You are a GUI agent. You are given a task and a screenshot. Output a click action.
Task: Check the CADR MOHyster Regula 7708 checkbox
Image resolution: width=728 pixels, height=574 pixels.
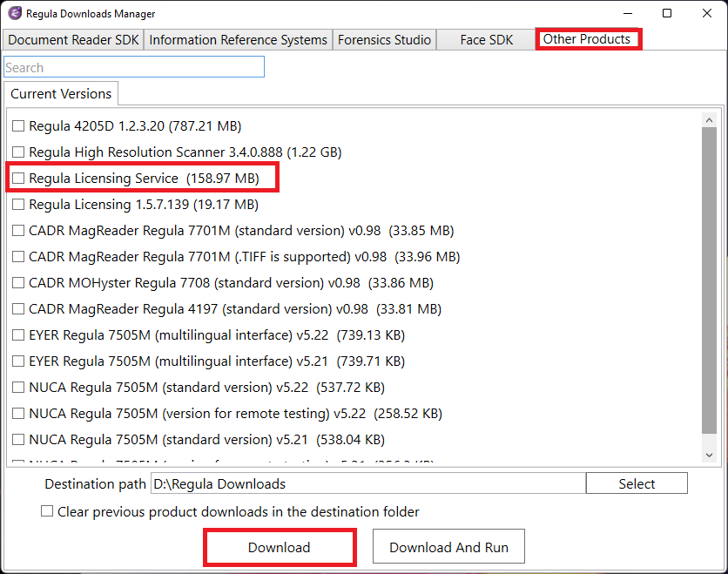tap(18, 282)
